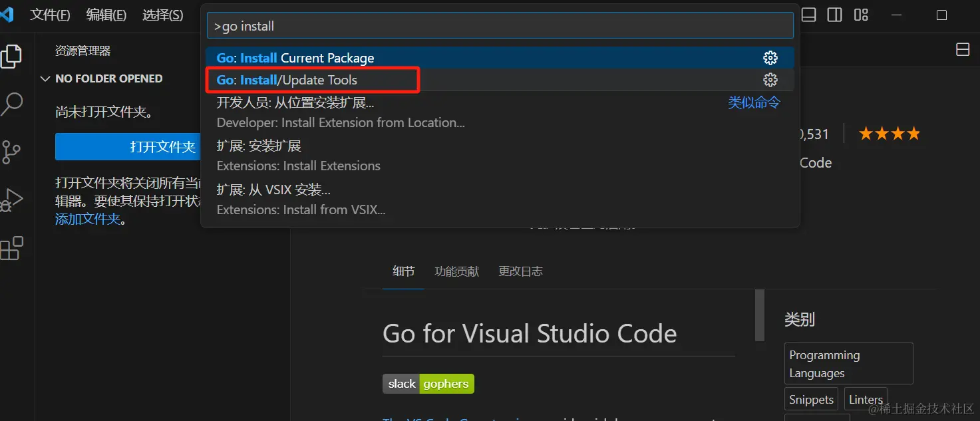Click the 类似命令 link

click(754, 102)
